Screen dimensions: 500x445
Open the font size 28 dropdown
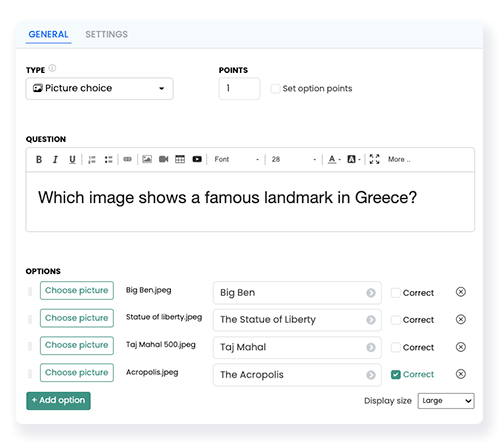tap(293, 159)
